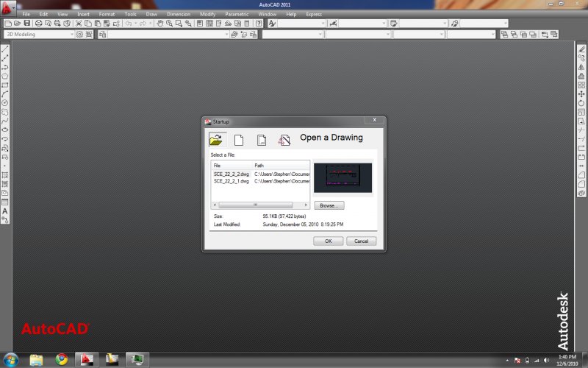
Task: Open Google Chrome from the taskbar
Action: [x=62, y=360]
